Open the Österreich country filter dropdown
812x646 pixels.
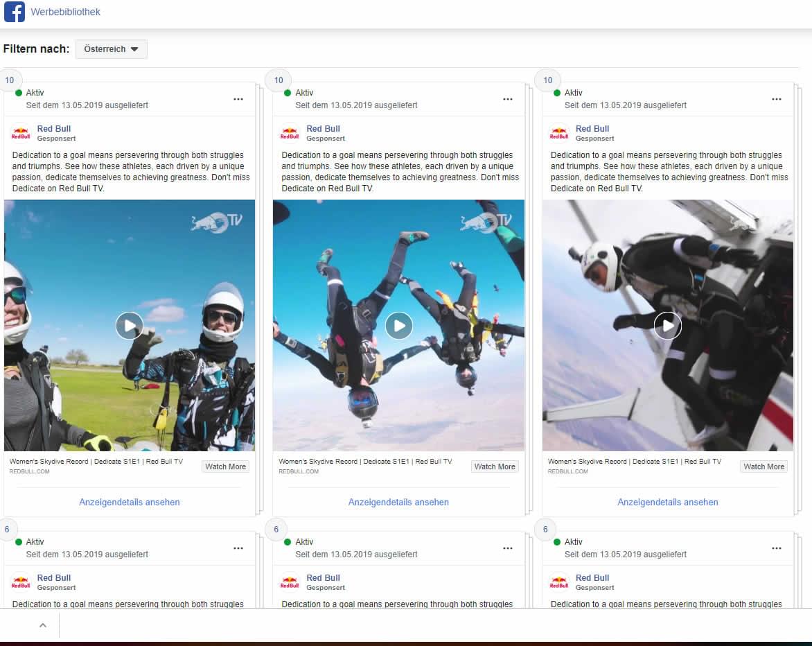pos(112,49)
